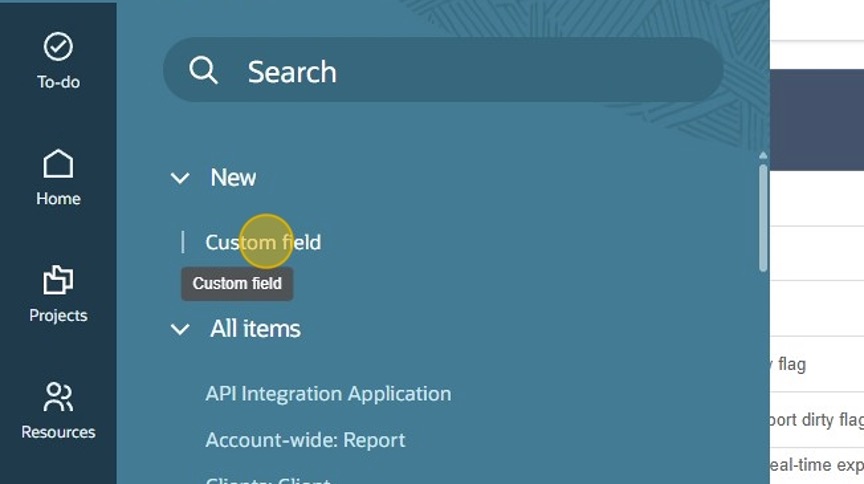The image size is (864, 484).
Task: Click the dark header bar at right
Action: (x=816, y=120)
